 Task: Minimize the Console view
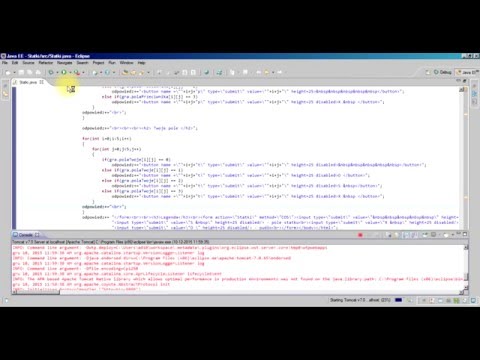coord(459,234)
